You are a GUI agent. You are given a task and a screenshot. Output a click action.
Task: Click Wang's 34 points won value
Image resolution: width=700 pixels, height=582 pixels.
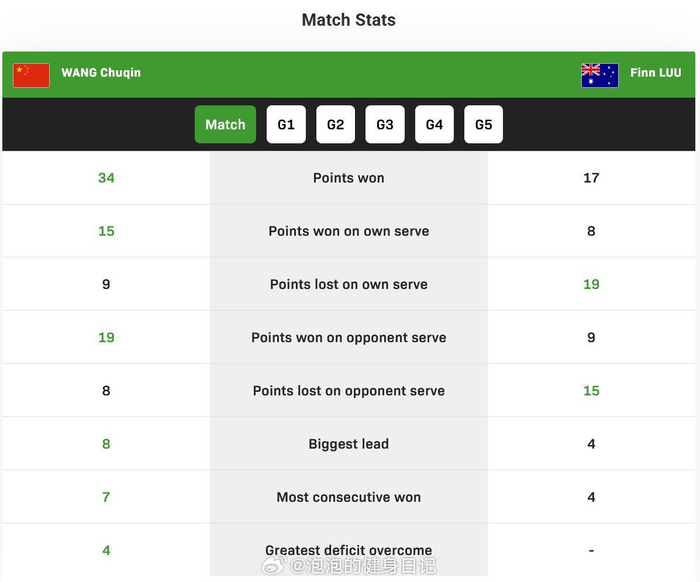[106, 178]
